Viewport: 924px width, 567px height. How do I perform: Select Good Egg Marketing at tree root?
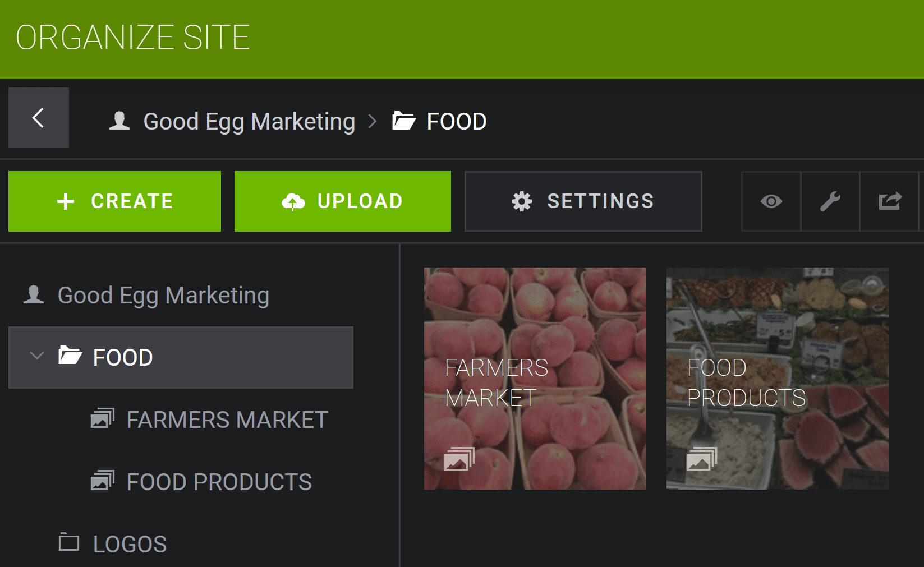coord(163,294)
